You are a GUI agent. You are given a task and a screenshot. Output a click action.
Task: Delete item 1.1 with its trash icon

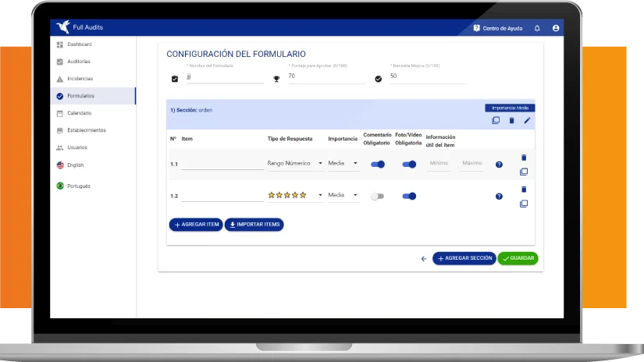[524, 158]
